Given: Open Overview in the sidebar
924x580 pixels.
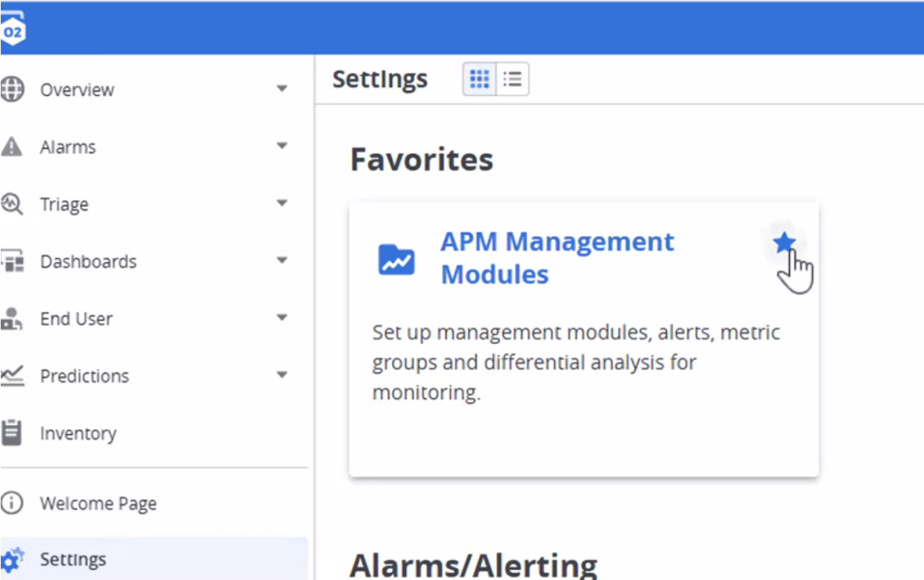Looking at the screenshot, I should [77, 90].
